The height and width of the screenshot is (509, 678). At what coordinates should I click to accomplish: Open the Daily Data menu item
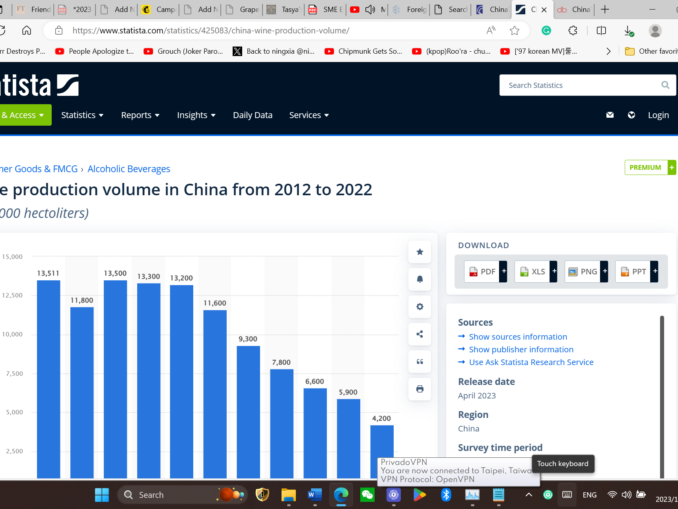[x=252, y=115]
